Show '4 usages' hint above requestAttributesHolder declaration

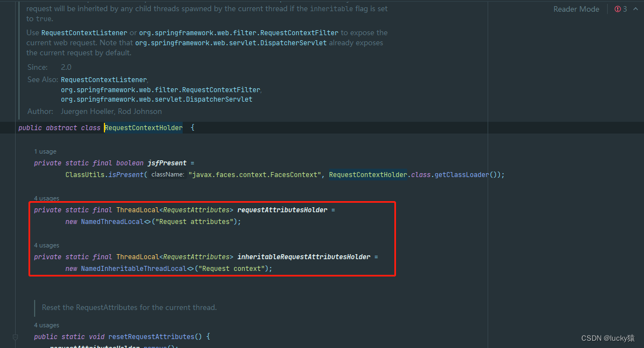pos(46,198)
